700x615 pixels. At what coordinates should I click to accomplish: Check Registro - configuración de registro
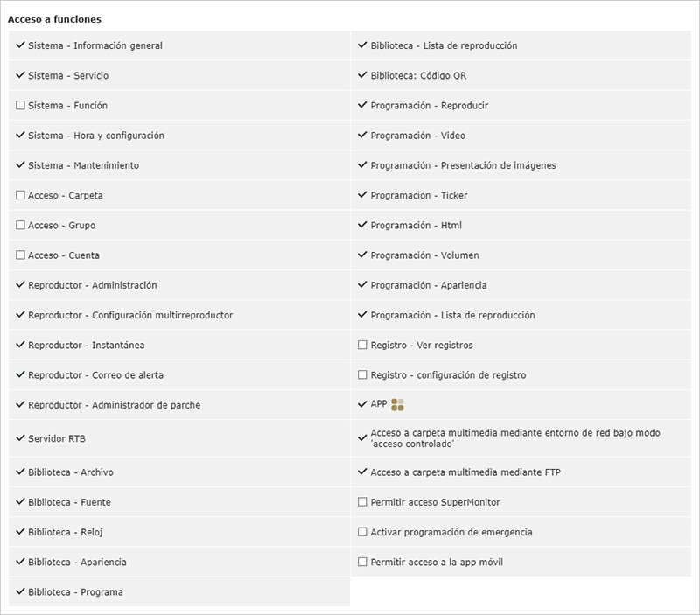point(362,374)
